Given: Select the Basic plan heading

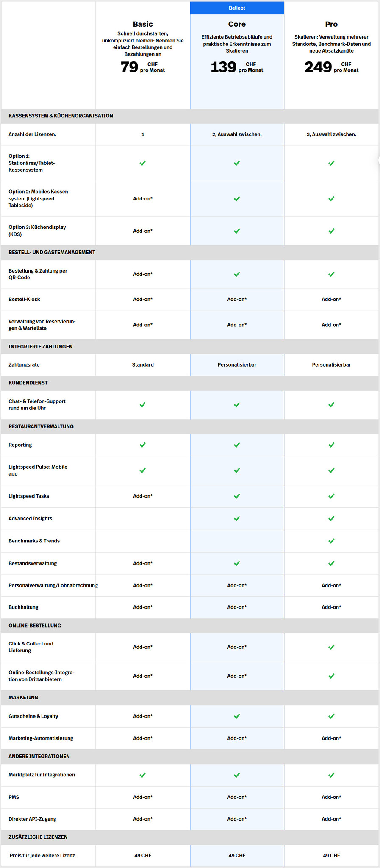Looking at the screenshot, I should (x=143, y=24).
